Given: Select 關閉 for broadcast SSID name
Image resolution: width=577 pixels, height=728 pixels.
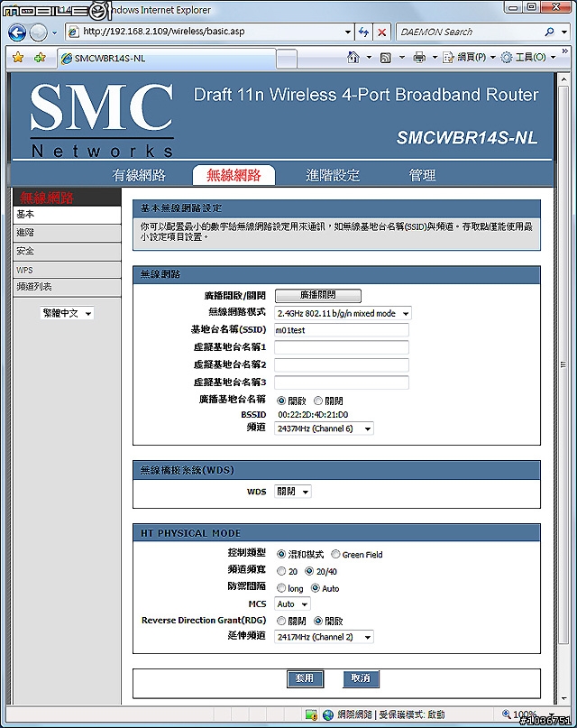Looking at the screenshot, I should 318,401.
